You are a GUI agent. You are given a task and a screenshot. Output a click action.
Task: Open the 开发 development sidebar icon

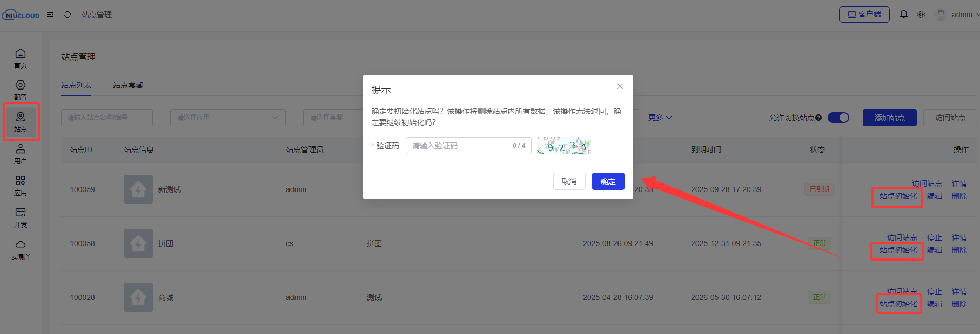tap(21, 217)
